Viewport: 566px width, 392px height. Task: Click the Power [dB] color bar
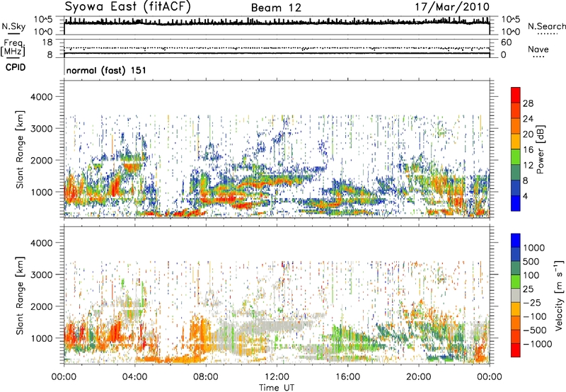[x=516, y=149]
